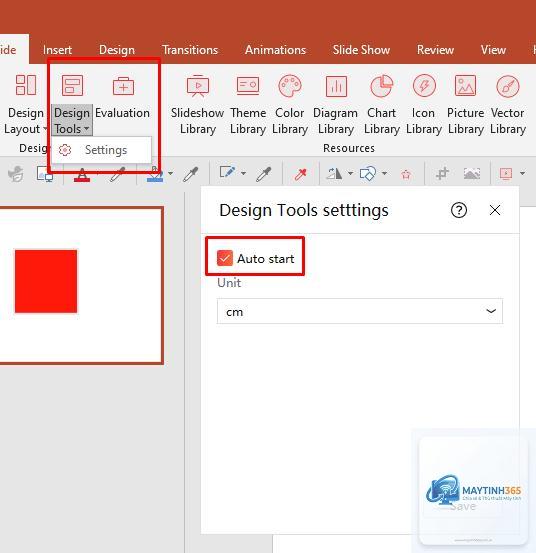Open the Chart Library

click(x=382, y=105)
